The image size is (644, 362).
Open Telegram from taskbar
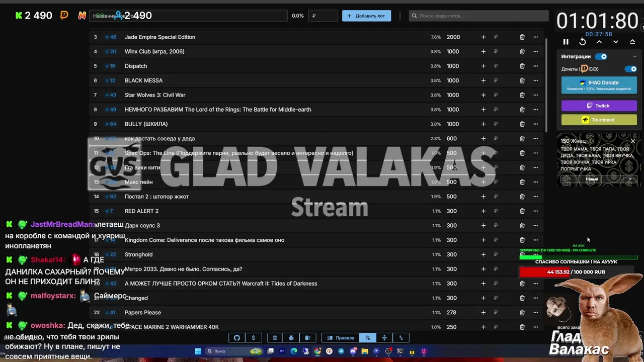[x=341, y=351]
